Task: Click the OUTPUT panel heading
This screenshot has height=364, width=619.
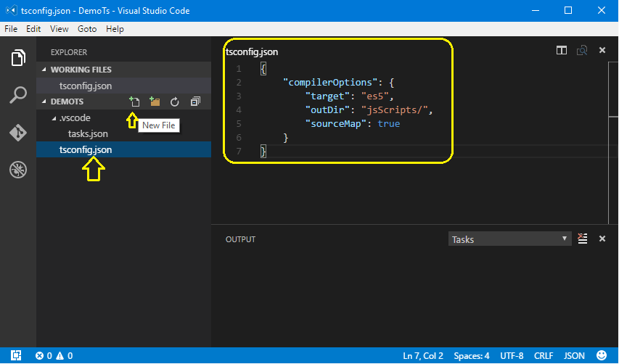Action: pos(240,239)
